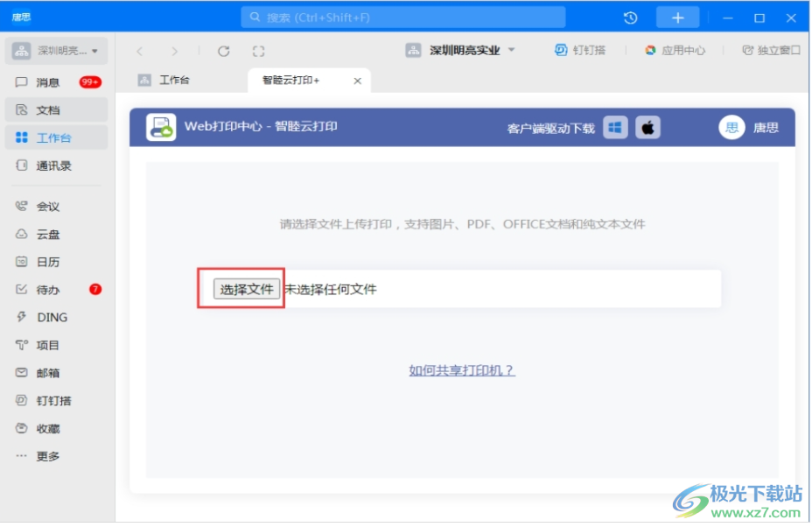Go forward with the right arrow
The height and width of the screenshot is (527, 812).
click(x=174, y=52)
